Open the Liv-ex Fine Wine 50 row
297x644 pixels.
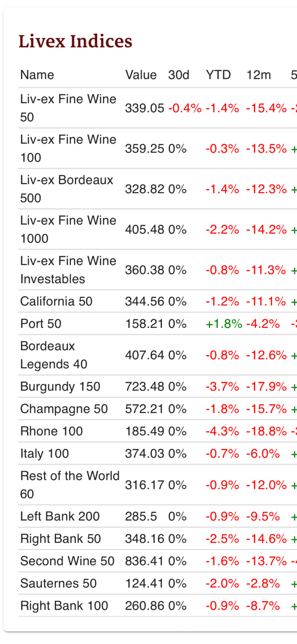click(x=157, y=108)
